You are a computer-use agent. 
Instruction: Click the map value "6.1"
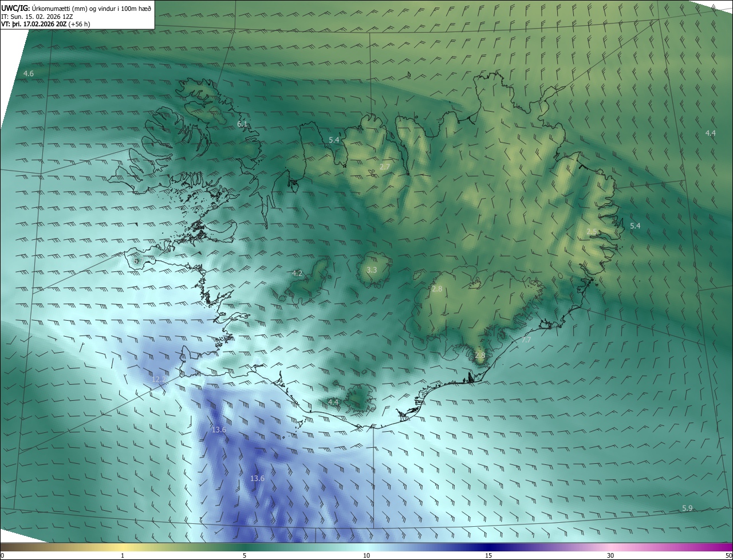242,124
